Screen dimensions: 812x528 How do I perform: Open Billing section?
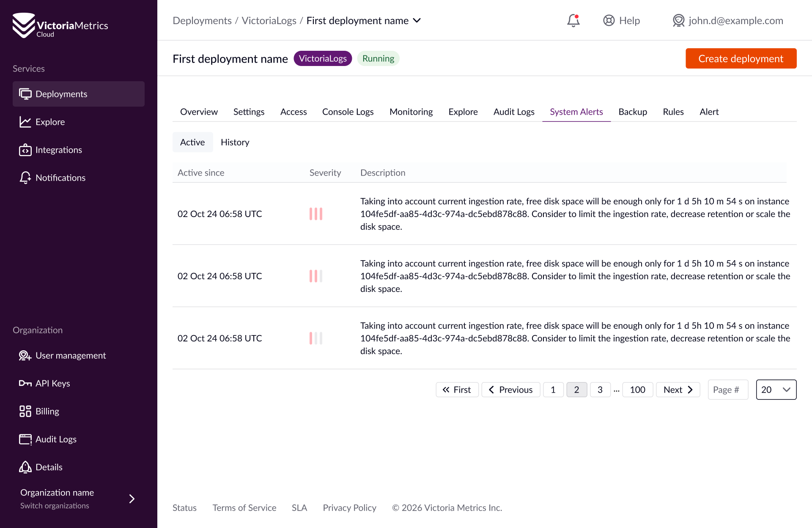(47, 411)
